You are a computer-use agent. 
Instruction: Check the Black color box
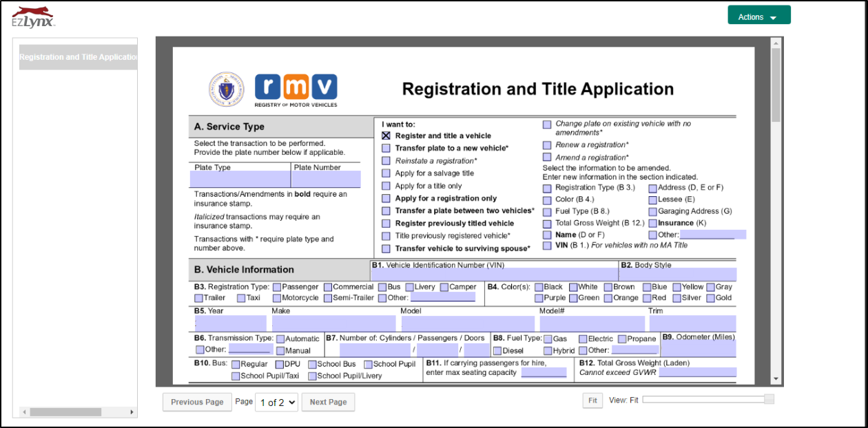pos(539,287)
